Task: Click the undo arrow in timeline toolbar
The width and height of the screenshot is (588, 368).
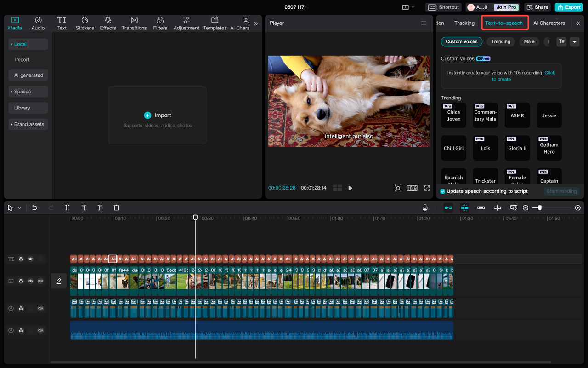Action: click(x=34, y=208)
